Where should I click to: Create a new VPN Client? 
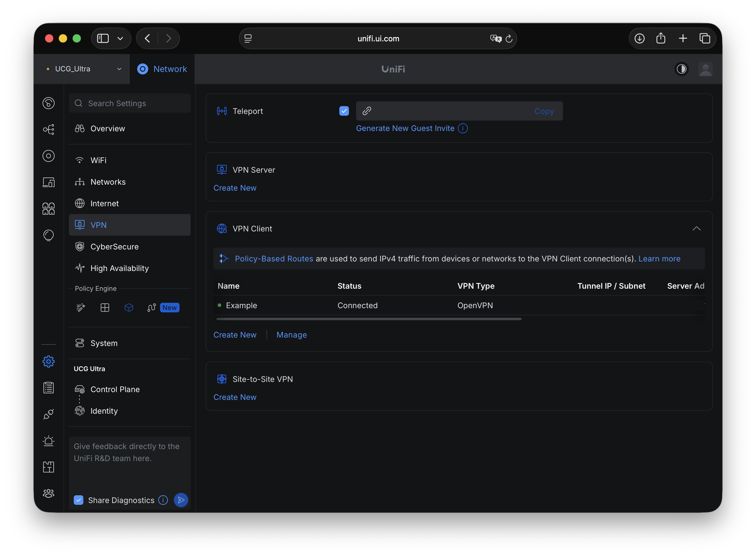[x=235, y=335]
